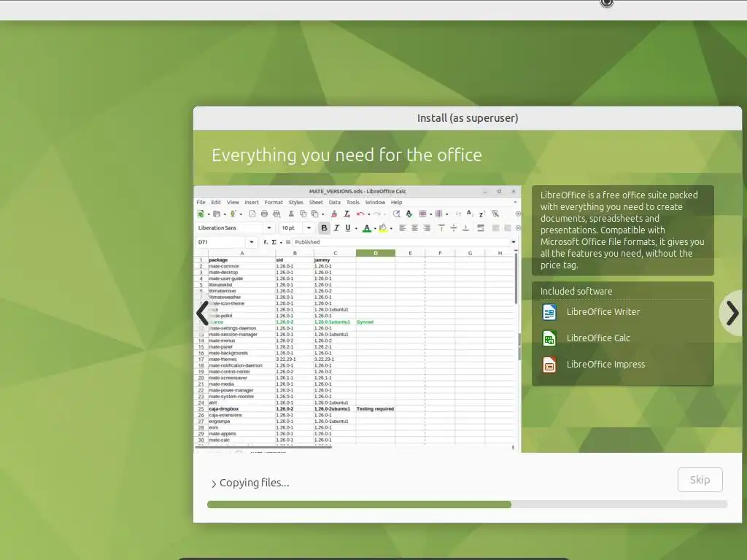Click the formula bar containing Published
This screenshot has width=747, height=560.
point(400,242)
